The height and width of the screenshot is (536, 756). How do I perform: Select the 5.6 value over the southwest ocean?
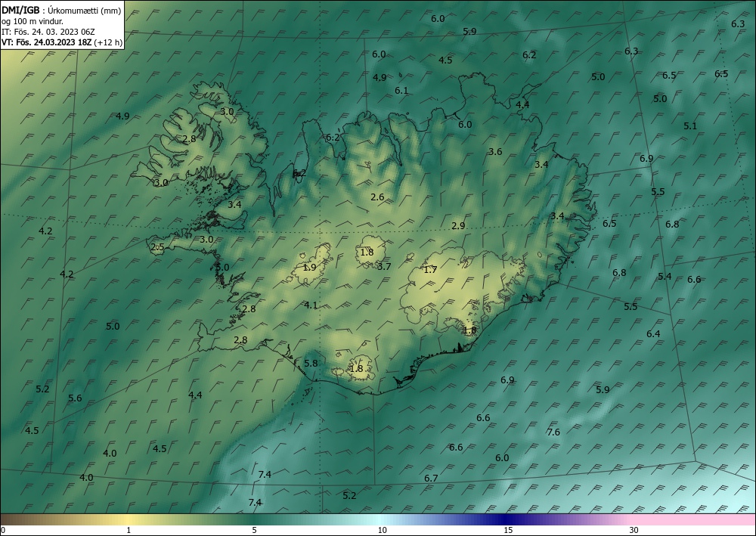(x=75, y=398)
